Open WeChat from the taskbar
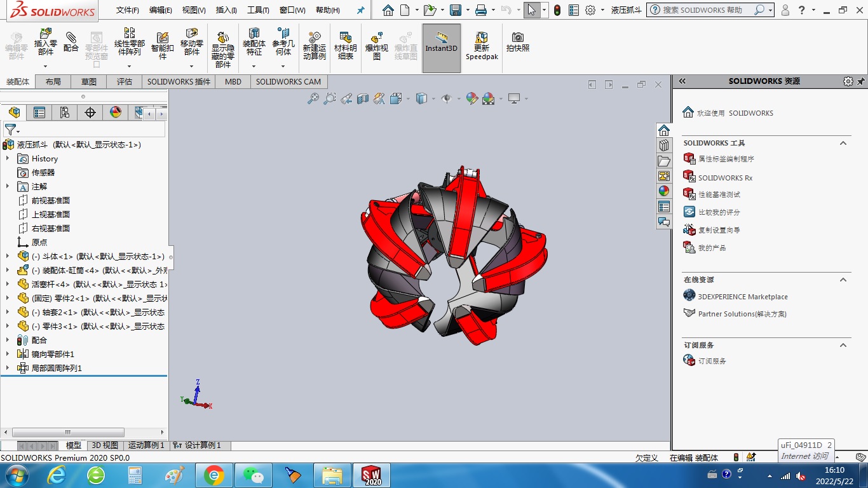 (254, 475)
